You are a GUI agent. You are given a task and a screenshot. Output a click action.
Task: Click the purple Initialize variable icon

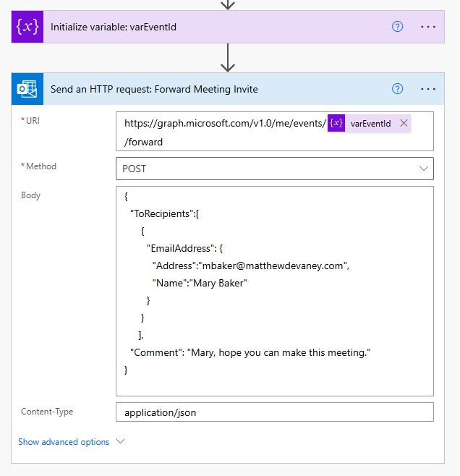pos(27,27)
